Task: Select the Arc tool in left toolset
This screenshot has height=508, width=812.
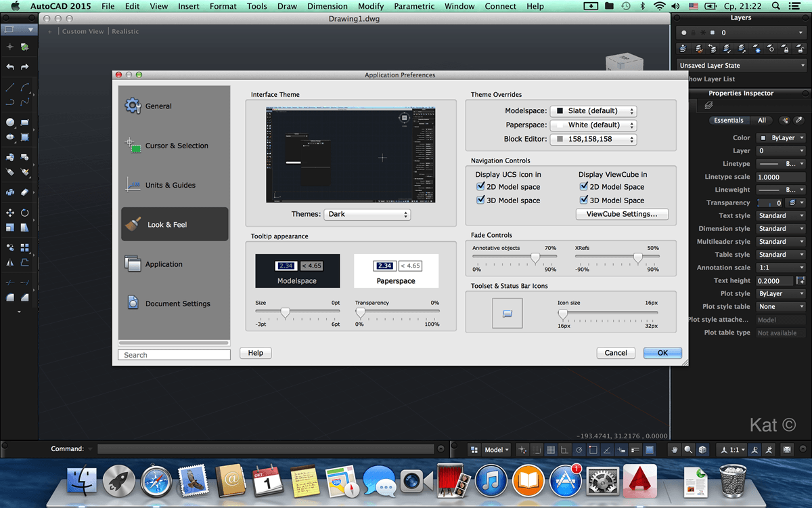Action: pyautogui.click(x=25, y=87)
